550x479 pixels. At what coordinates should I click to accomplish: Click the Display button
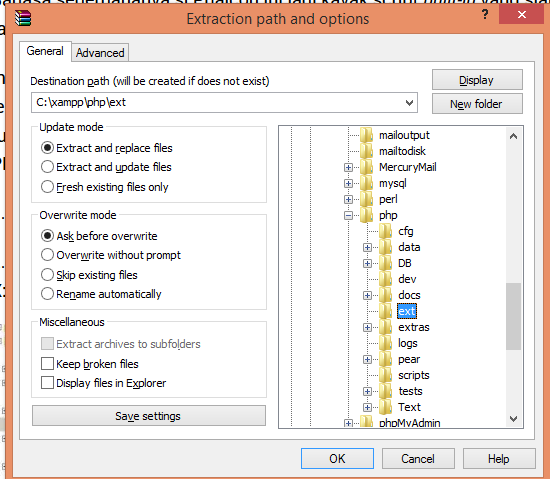pos(477,80)
